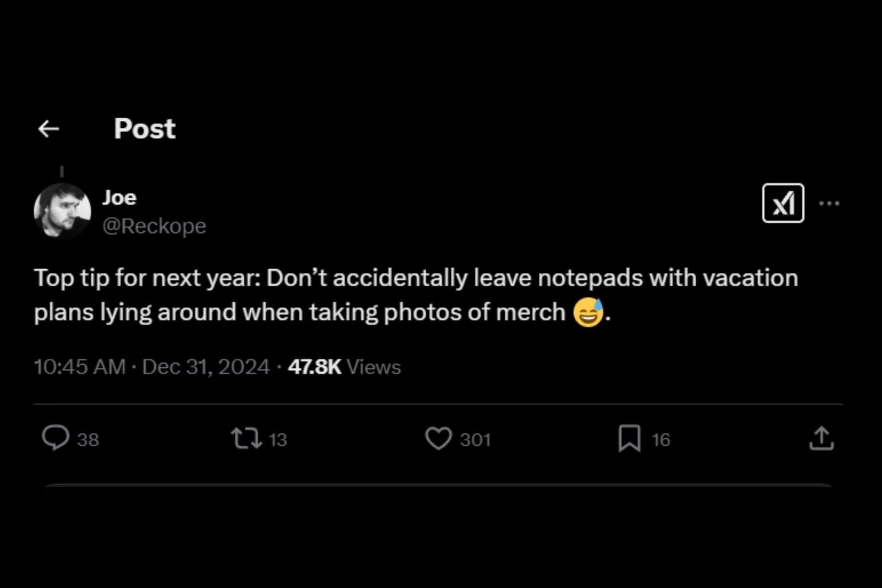Viewport: 882px width, 588px height.
Task: Click the like count 301
Action: [475, 440]
